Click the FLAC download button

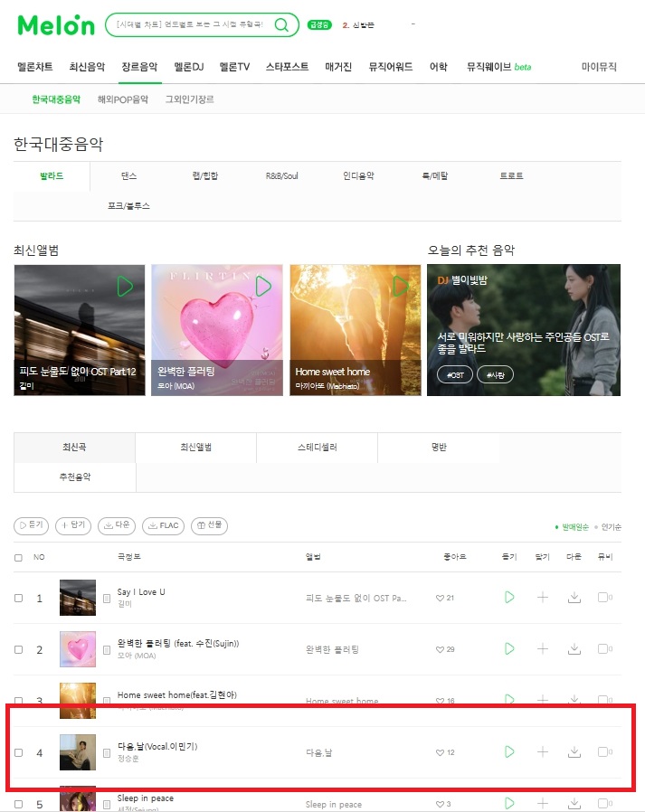pos(163,525)
